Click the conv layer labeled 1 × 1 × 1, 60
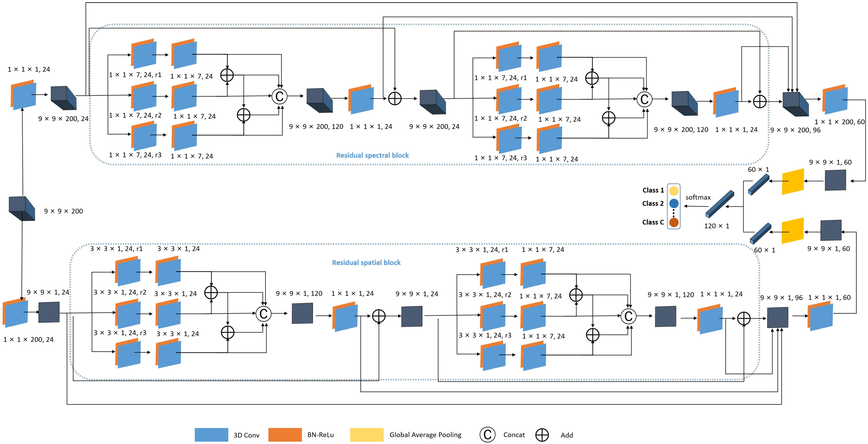The width and height of the screenshot is (868, 444). pyautogui.click(x=821, y=316)
